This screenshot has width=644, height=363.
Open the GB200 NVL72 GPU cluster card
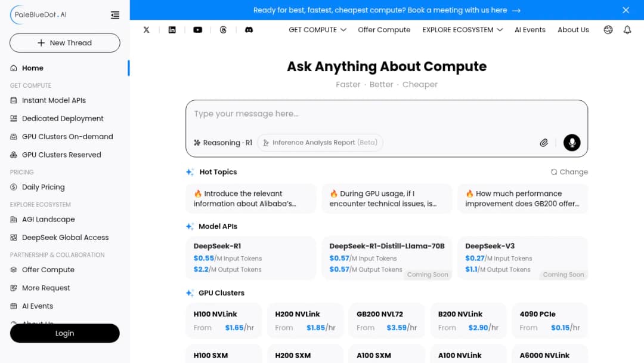(x=386, y=321)
